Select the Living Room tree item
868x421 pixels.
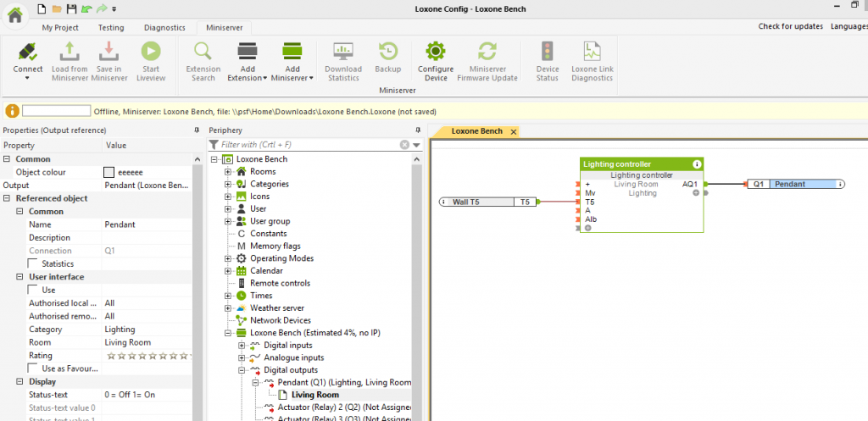pos(315,395)
